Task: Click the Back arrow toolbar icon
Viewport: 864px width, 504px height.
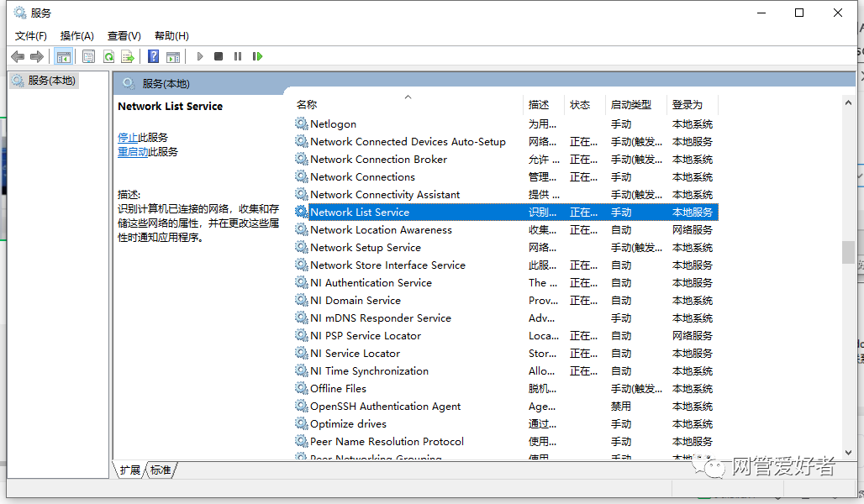Action: pyautogui.click(x=18, y=56)
